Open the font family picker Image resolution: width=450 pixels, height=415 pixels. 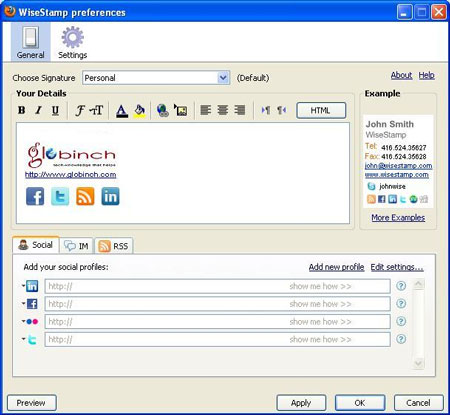tap(80, 110)
